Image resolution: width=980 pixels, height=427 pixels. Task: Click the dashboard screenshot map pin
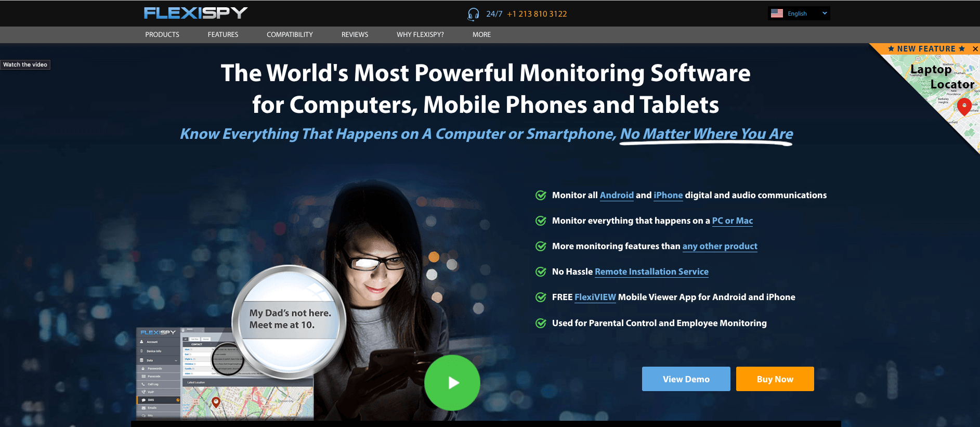[x=216, y=402]
